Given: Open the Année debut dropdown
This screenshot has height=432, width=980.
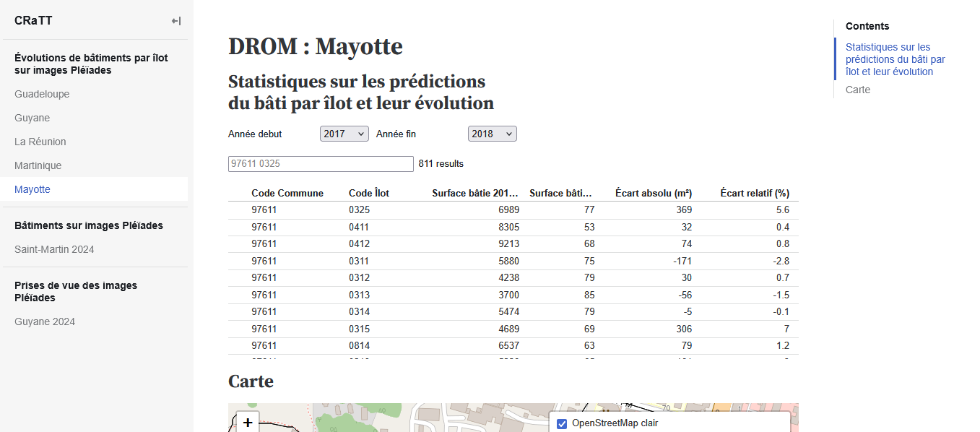Looking at the screenshot, I should [x=344, y=134].
